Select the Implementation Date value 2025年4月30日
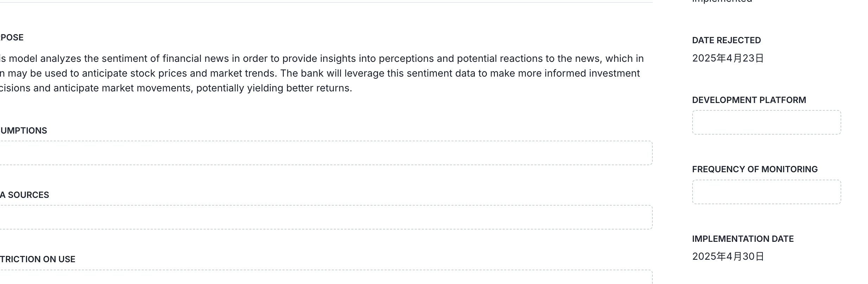Image resolution: width=868 pixels, height=284 pixels. 728,257
